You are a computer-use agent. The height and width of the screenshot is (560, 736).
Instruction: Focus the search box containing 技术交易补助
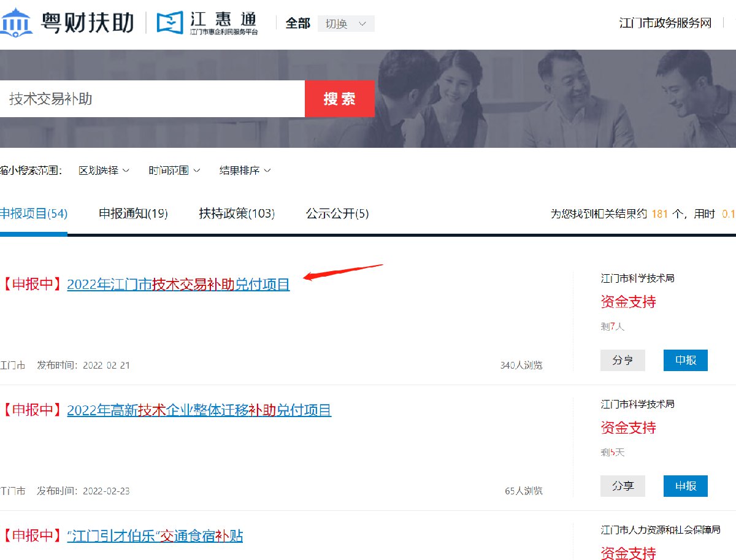click(x=152, y=99)
